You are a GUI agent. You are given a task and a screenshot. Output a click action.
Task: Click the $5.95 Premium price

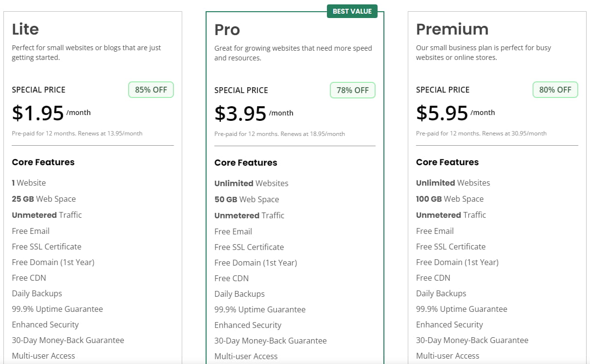click(x=442, y=113)
